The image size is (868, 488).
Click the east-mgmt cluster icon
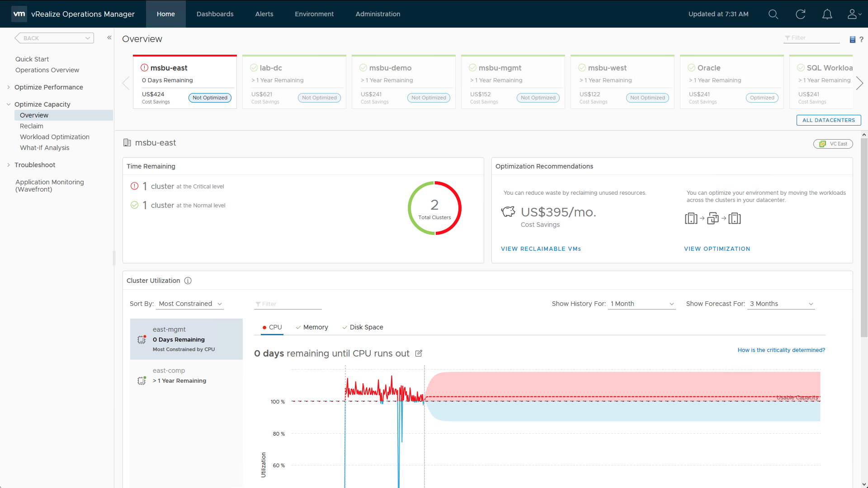[142, 339]
